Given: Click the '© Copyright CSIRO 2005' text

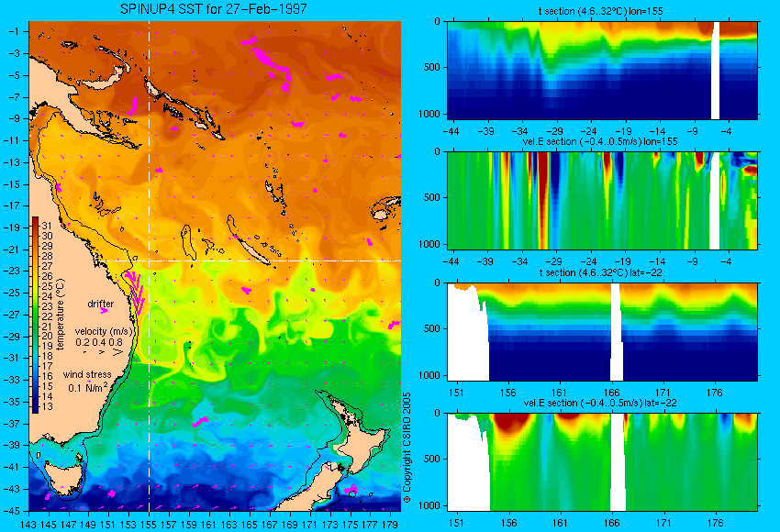Looking at the screenshot, I should pos(407,448).
